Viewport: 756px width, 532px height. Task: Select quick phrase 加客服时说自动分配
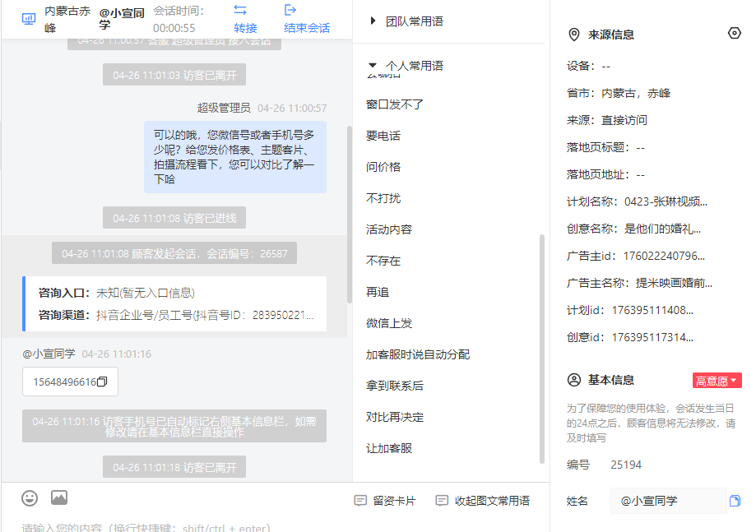click(x=418, y=354)
